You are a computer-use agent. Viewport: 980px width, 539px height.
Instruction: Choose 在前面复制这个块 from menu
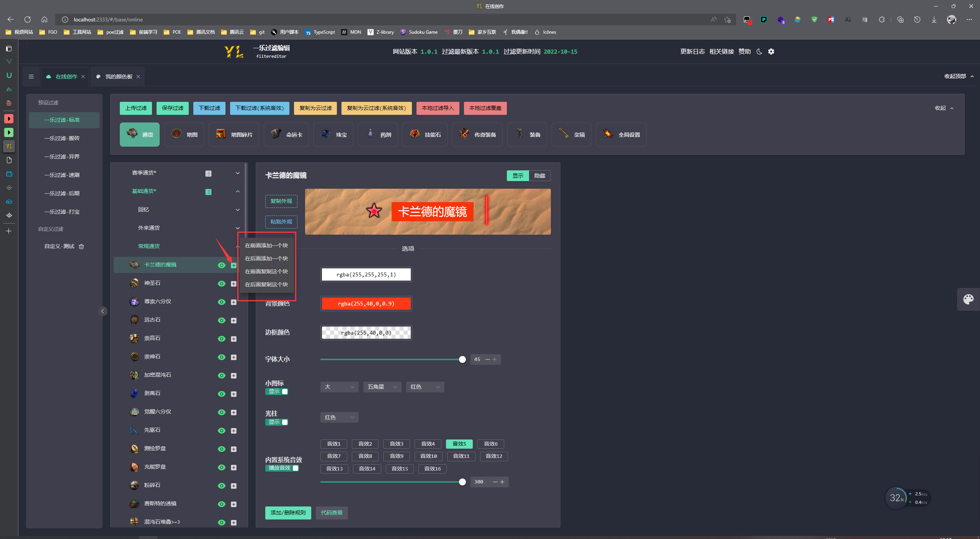point(266,271)
